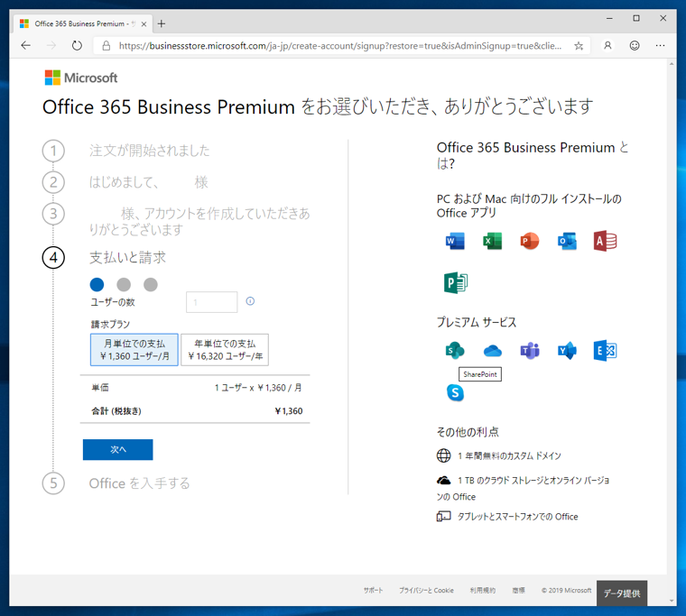
Task: Click the SharePoint service icon
Action: (x=455, y=351)
